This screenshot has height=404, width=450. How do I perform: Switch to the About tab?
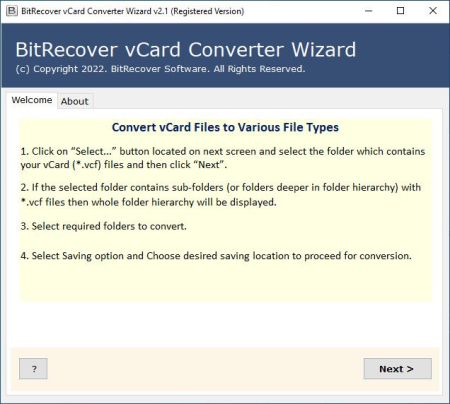(x=75, y=101)
